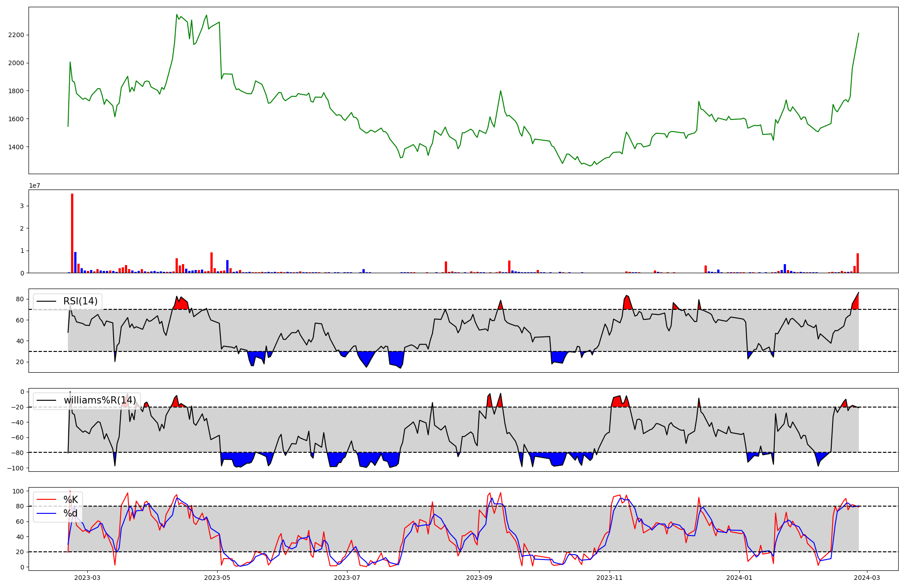905x588 pixels.
Task: Click the red %K legend line sample
Action: (x=47, y=500)
